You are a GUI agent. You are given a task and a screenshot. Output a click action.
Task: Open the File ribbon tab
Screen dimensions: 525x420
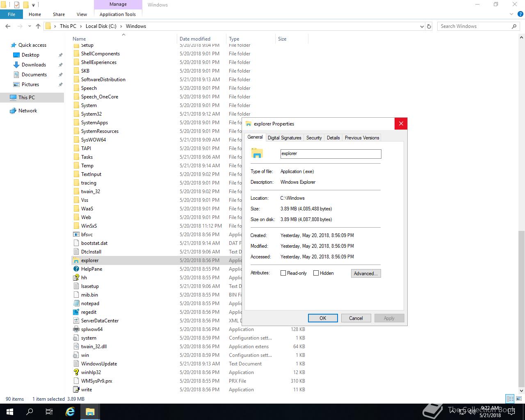[11, 14]
